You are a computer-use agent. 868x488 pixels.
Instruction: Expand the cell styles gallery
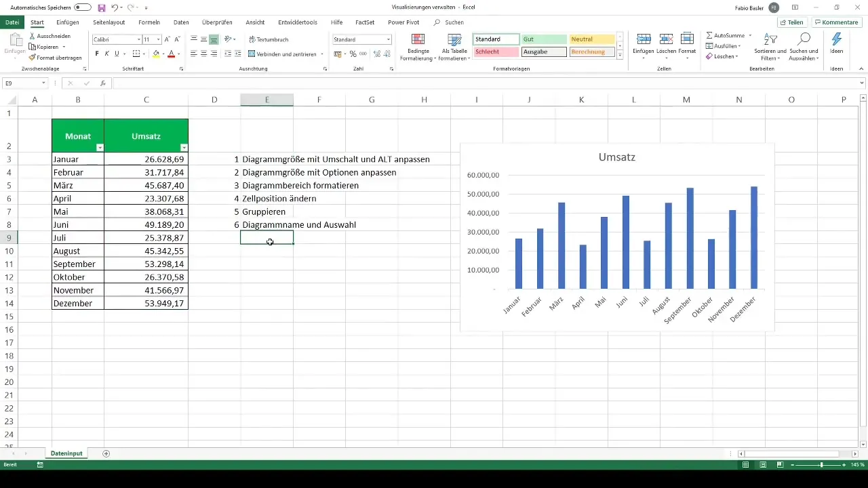620,56
